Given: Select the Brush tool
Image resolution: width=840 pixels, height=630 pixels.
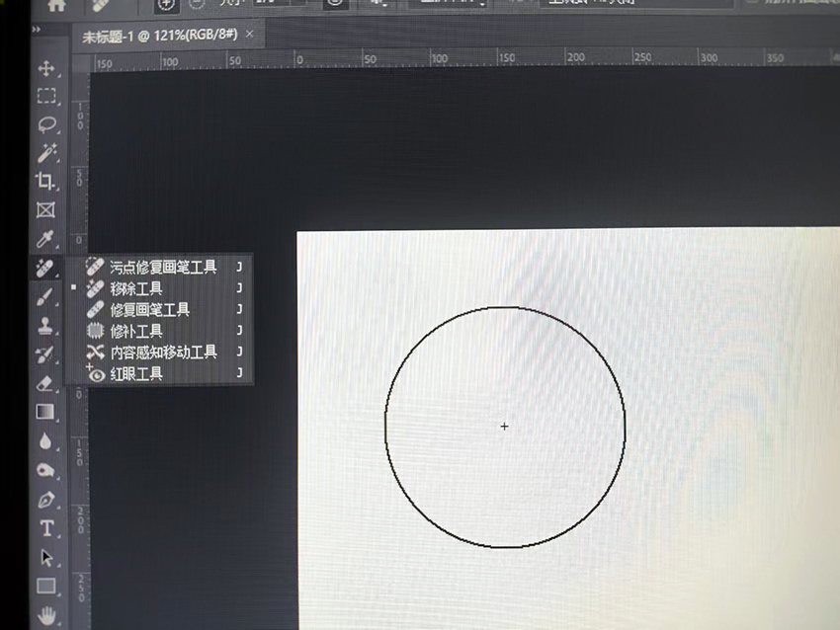Looking at the screenshot, I should [45, 296].
